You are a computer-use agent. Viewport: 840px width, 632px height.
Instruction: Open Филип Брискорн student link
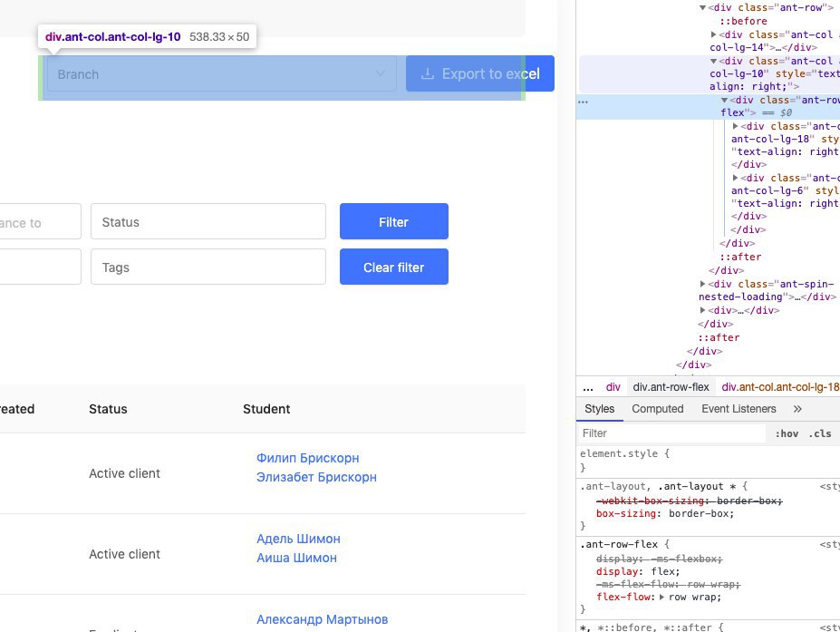tap(307, 458)
